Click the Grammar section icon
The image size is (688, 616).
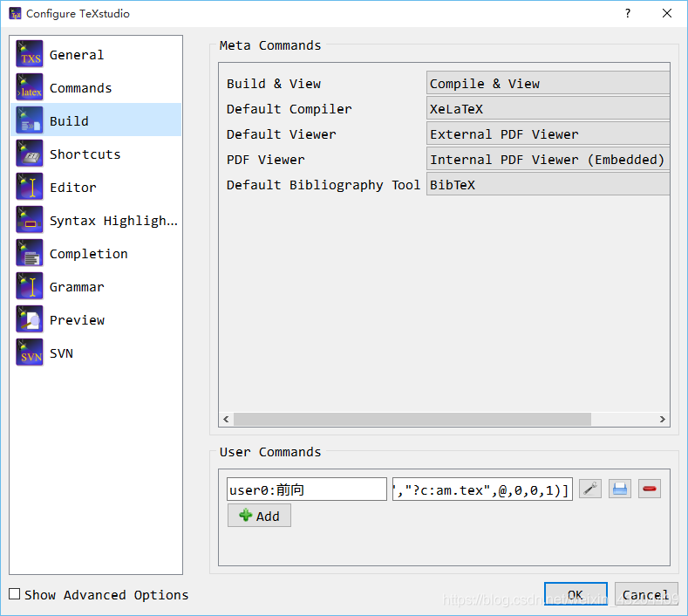30,286
